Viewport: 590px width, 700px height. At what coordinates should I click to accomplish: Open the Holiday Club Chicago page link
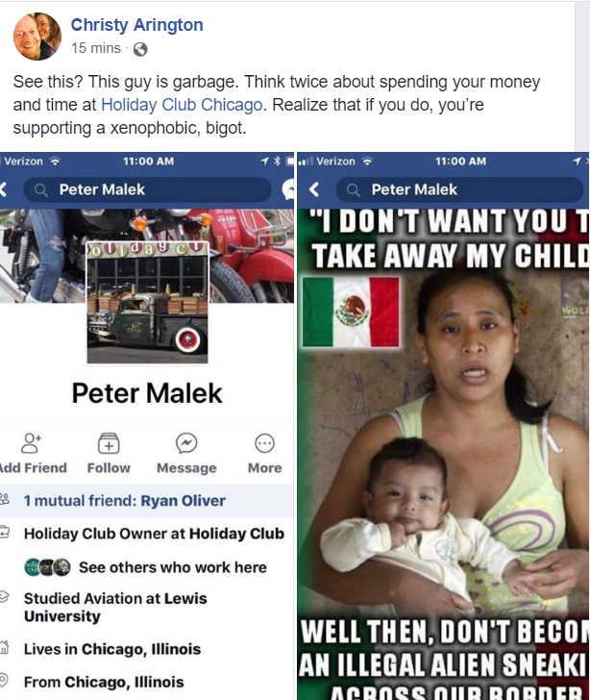(182, 105)
